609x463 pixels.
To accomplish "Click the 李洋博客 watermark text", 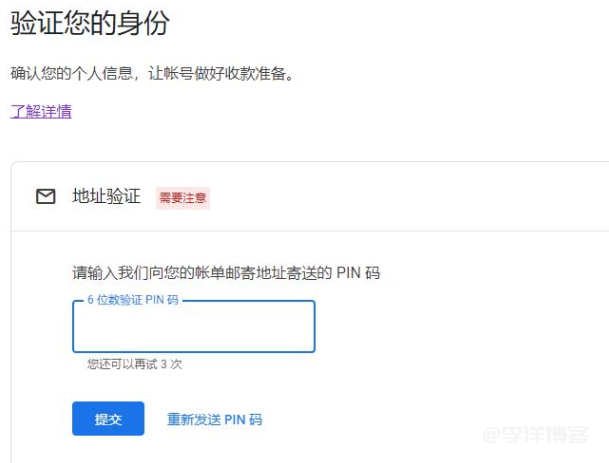I will coord(551,435).
